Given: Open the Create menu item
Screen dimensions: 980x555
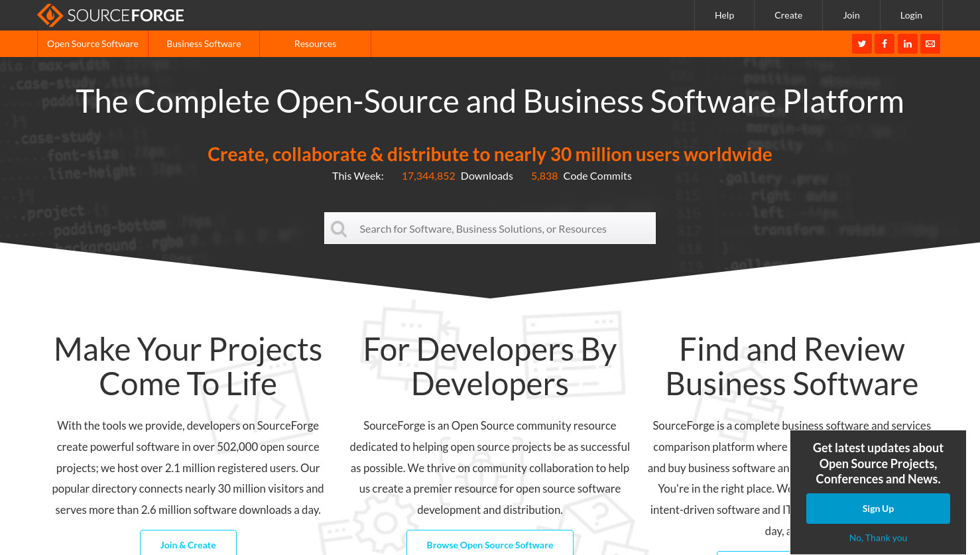Looking at the screenshot, I should [788, 15].
